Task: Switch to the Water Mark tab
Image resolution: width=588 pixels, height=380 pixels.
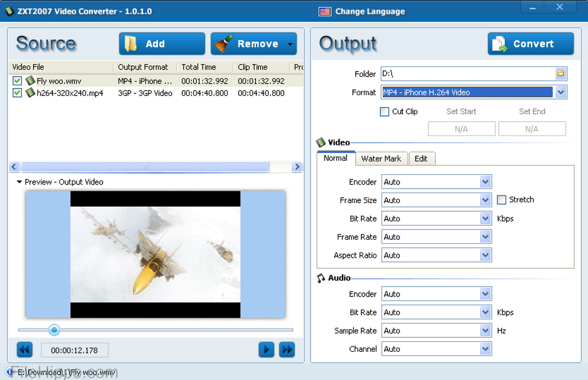Action: click(381, 159)
